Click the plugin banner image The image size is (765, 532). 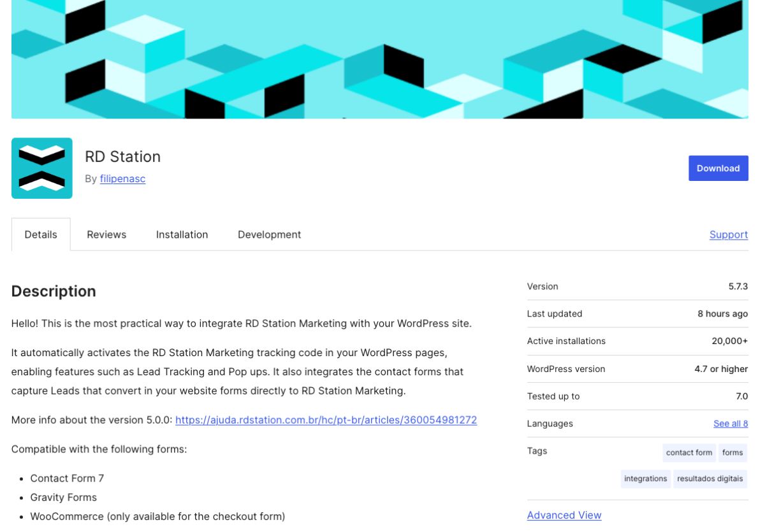(380, 59)
